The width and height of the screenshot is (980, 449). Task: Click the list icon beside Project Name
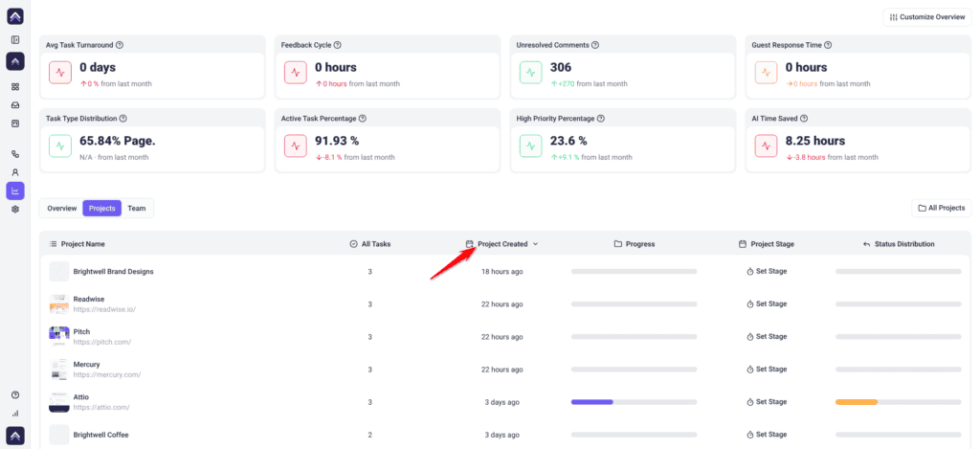54,244
